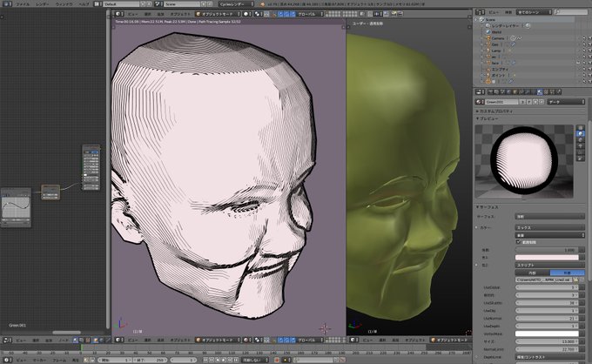Image resolution: width=592 pixels, height=364 pixels.
Task: Open the ヘルプ menu in top bar
Action: click(x=84, y=4)
